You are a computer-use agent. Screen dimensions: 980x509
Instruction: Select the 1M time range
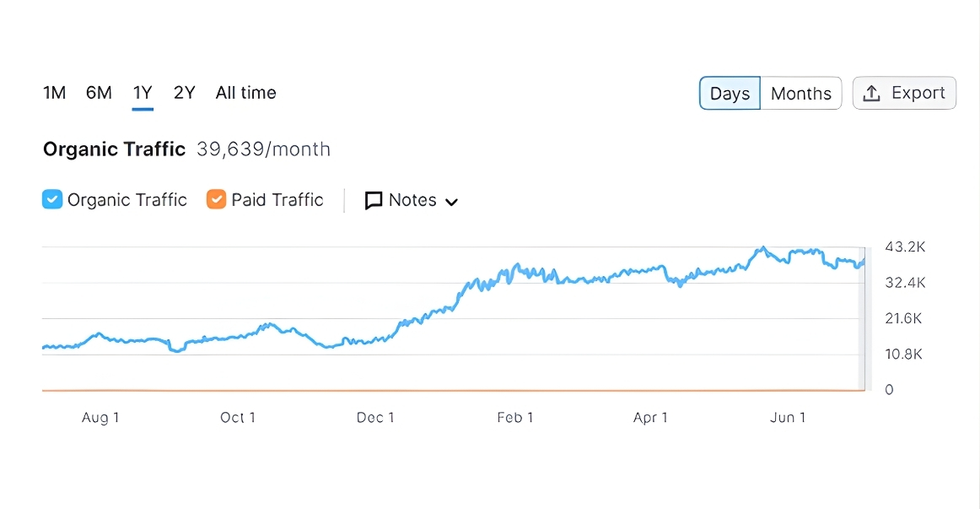pyautogui.click(x=55, y=93)
